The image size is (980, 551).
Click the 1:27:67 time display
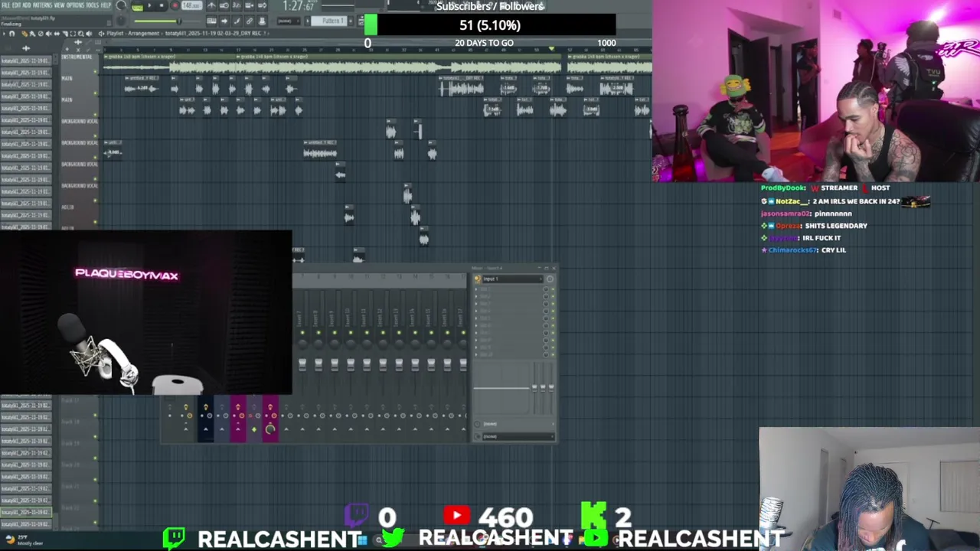(299, 6)
